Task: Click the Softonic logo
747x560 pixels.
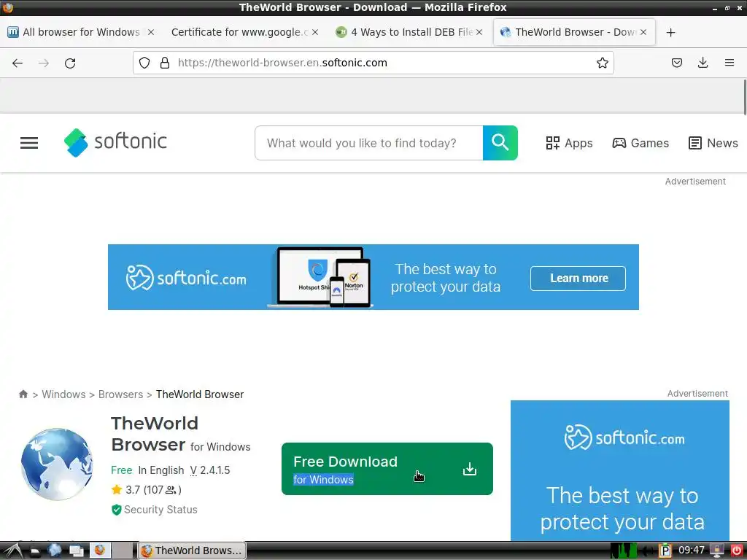Action: [x=115, y=142]
